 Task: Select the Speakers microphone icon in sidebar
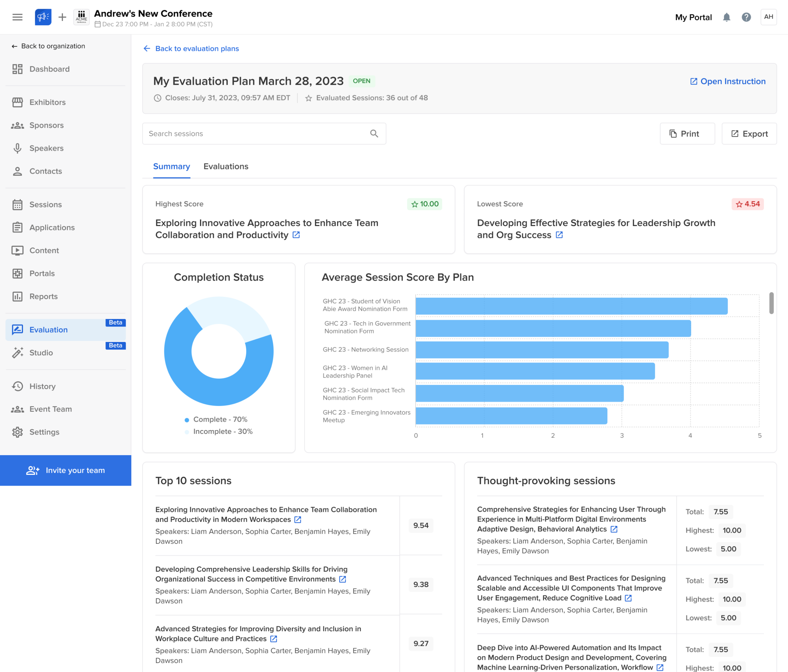click(x=18, y=148)
